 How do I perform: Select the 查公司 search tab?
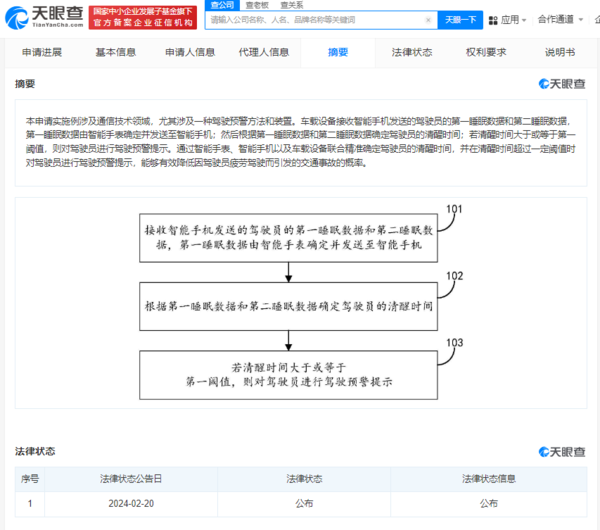click(222, 5)
